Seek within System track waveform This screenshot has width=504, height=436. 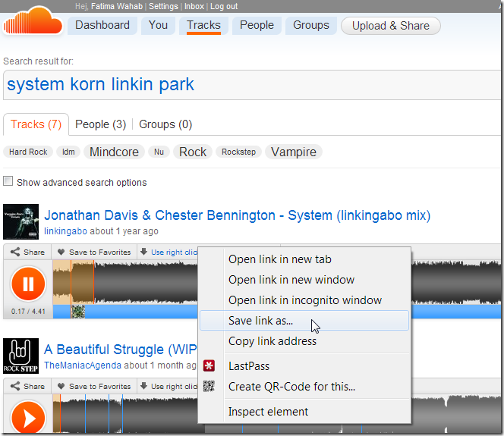tap(145, 283)
